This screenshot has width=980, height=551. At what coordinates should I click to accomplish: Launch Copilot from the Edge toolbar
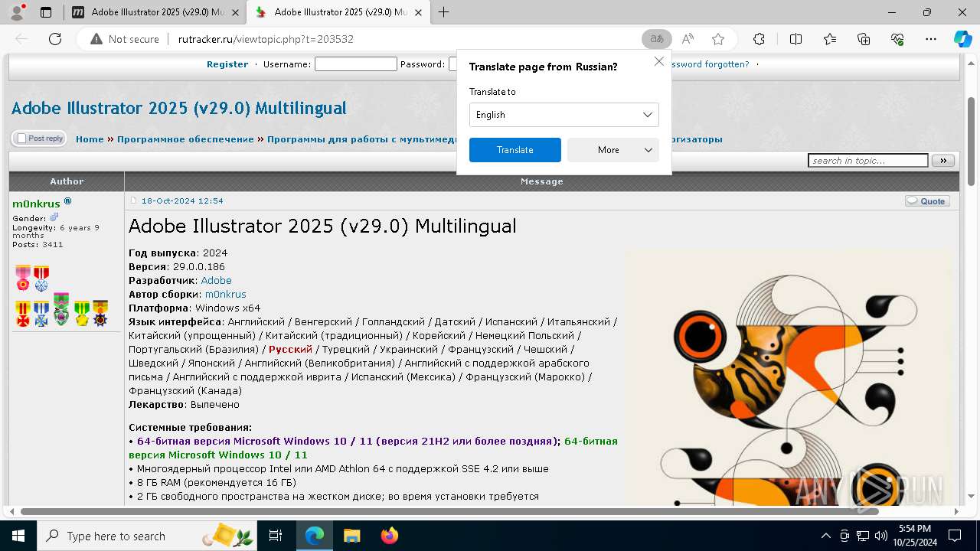point(962,39)
